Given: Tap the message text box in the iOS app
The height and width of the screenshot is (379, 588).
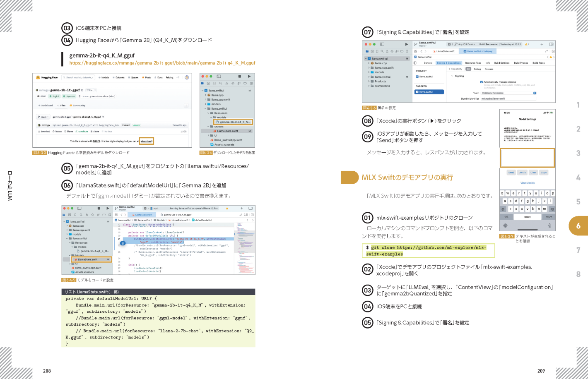Looking at the screenshot, I should point(527,158).
